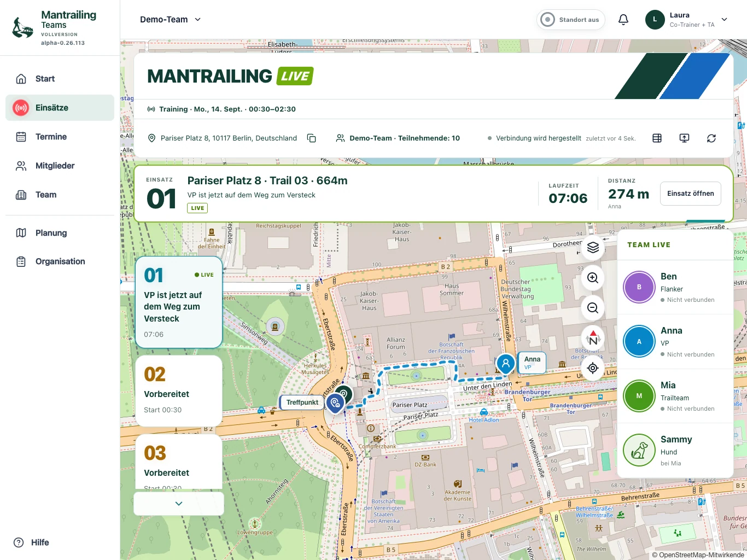The image size is (747, 560).
Task: Go to Termine in sidebar
Action: coord(60,137)
